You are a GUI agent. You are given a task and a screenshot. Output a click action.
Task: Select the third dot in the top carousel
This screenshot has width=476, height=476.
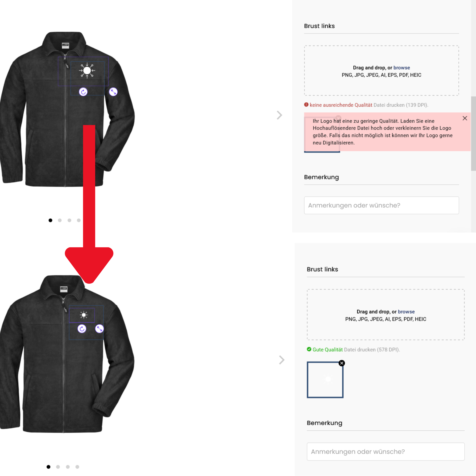coord(69,220)
